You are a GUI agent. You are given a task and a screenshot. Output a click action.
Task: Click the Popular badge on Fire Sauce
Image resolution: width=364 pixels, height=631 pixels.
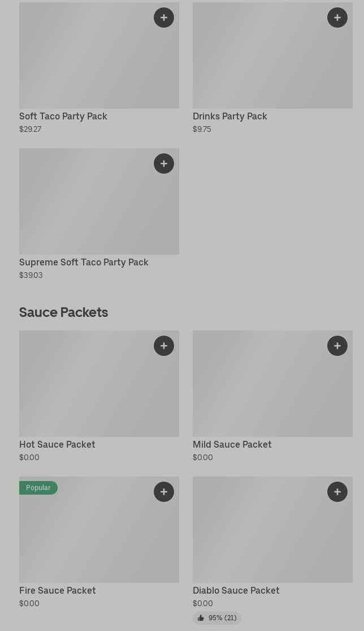coord(38,488)
